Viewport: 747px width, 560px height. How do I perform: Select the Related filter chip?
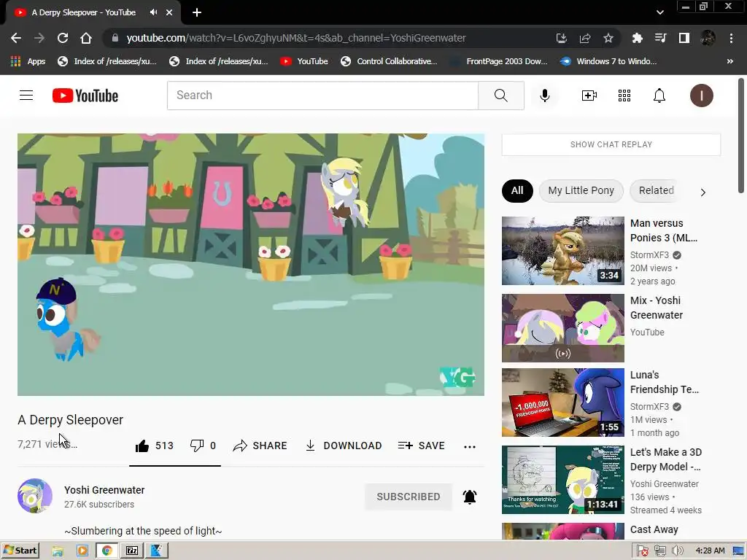click(x=656, y=190)
